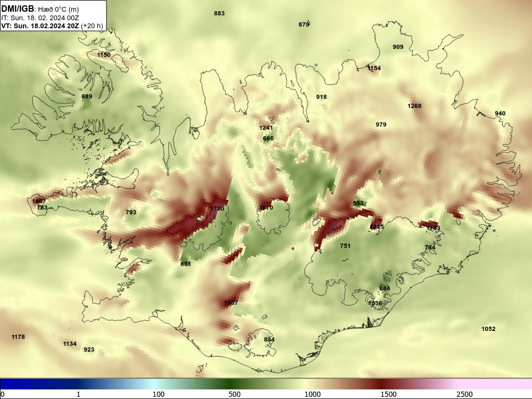Click the 923 height label offshore

[89, 350]
